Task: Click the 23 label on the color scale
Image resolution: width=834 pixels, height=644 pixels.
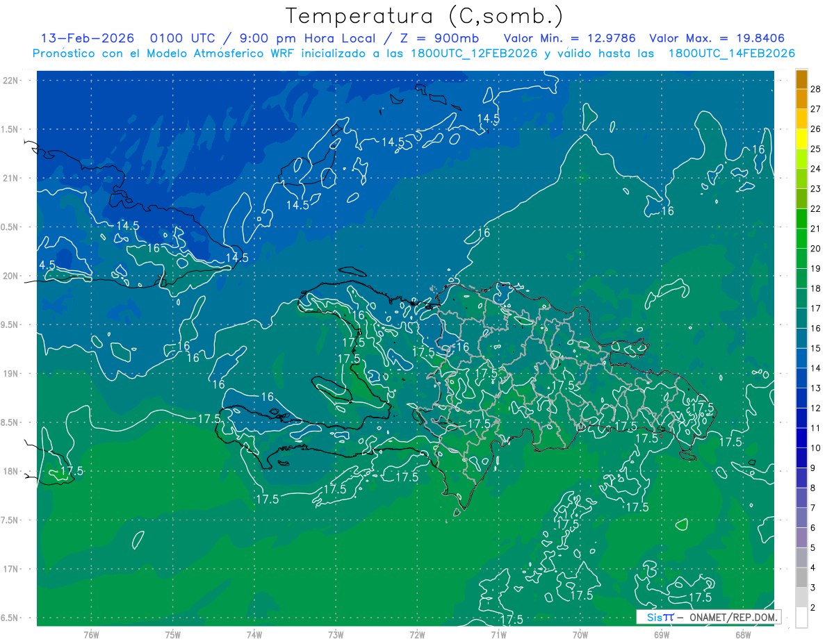Action: tap(816, 189)
